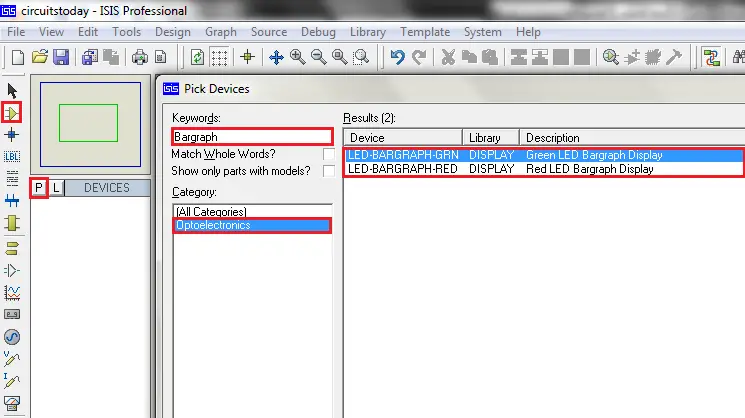Open the Tools menu
The image size is (745, 418).
[x=126, y=32]
